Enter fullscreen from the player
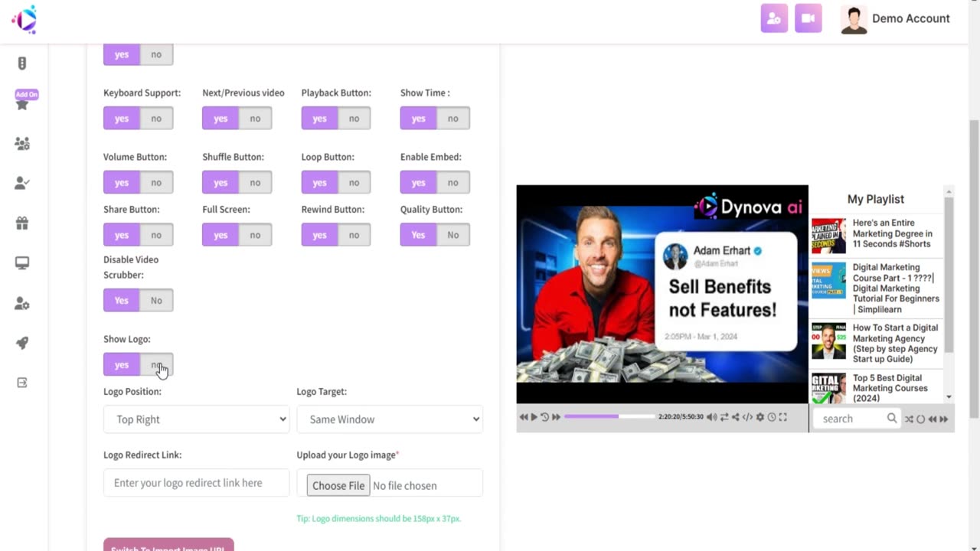Viewport: 980px width, 551px height. (x=782, y=417)
